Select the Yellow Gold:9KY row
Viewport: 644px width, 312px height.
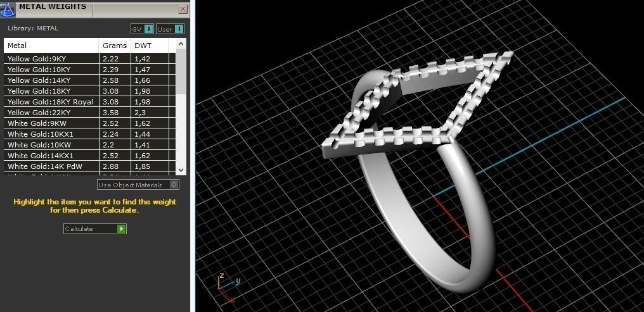[89, 59]
